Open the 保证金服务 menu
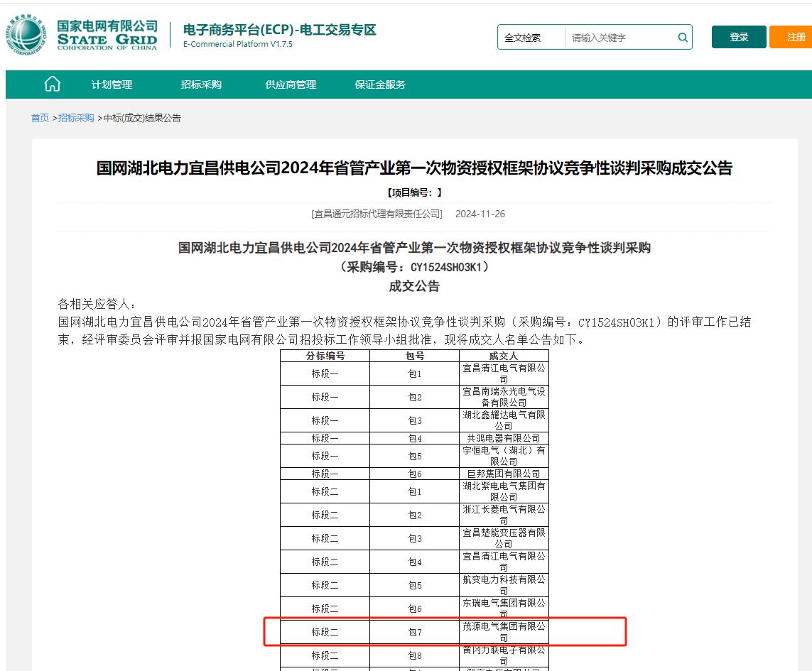The height and width of the screenshot is (671, 812). 380,84
